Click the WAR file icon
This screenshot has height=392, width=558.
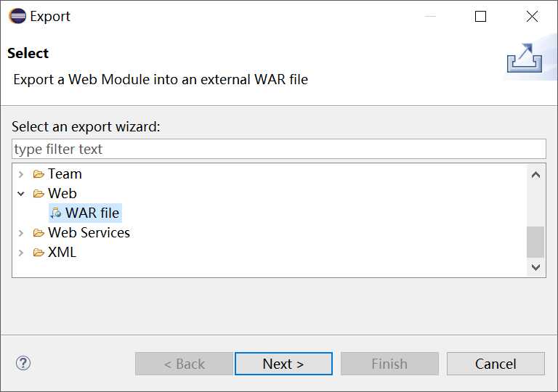pos(55,213)
